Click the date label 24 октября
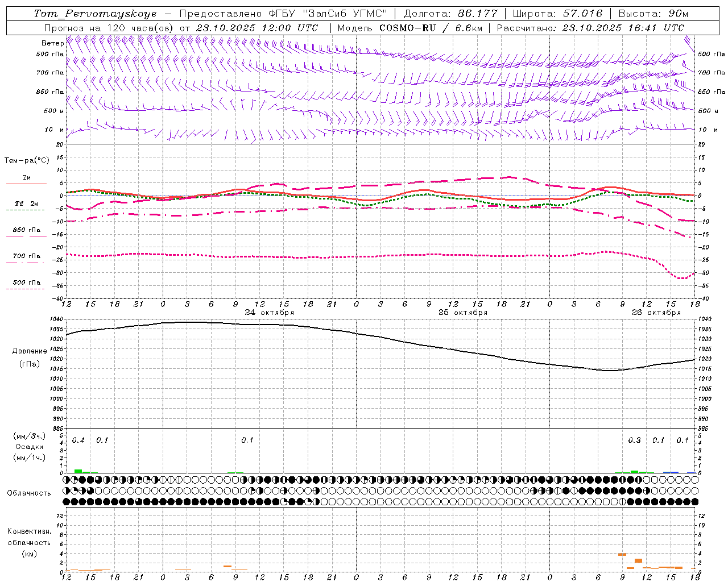 click(x=270, y=313)
